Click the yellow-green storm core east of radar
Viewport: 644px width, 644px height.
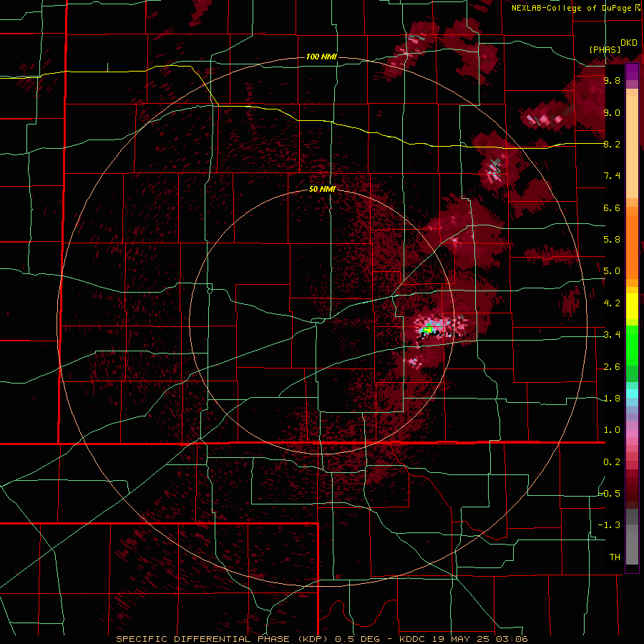point(428,328)
